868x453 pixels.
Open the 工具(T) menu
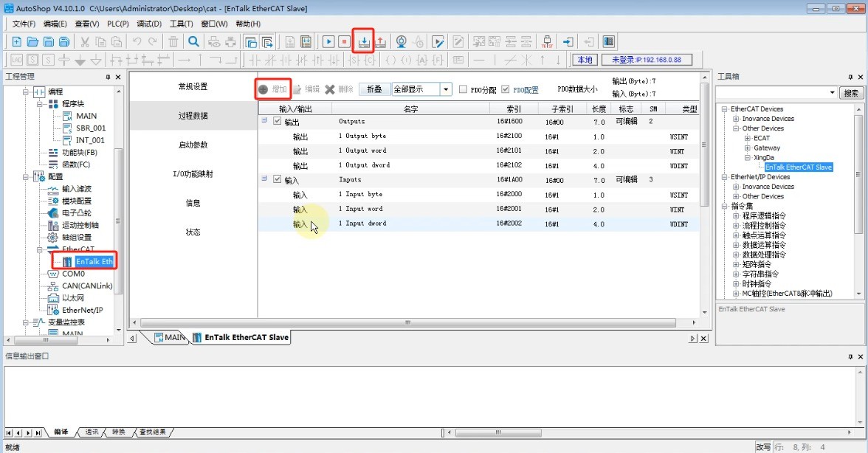(181, 24)
